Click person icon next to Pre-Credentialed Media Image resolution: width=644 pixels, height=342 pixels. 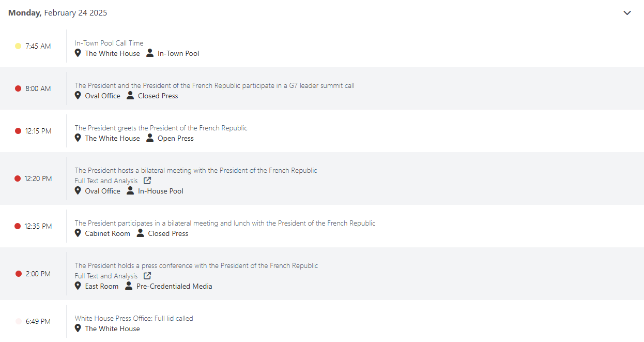click(129, 286)
